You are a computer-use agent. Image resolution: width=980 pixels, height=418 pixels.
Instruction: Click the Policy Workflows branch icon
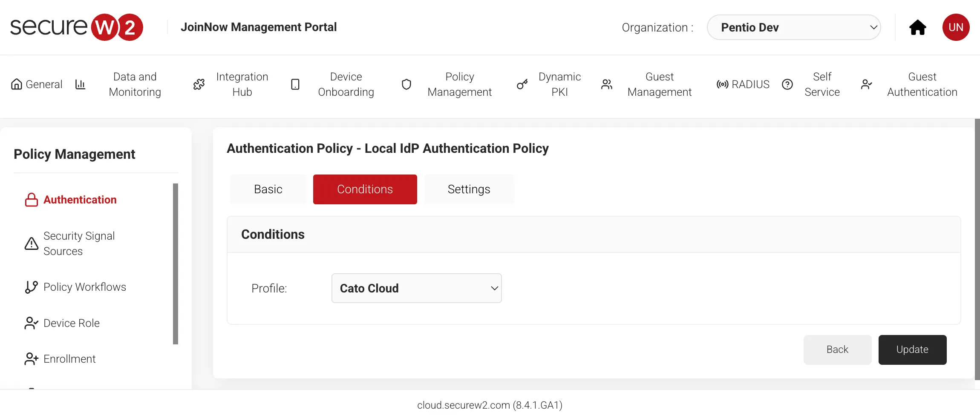click(x=32, y=287)
